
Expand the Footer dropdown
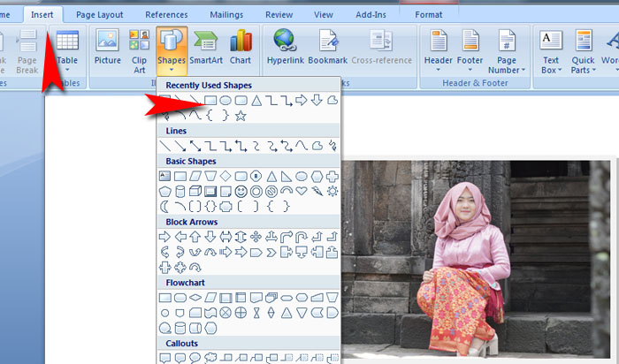point(470,51)
